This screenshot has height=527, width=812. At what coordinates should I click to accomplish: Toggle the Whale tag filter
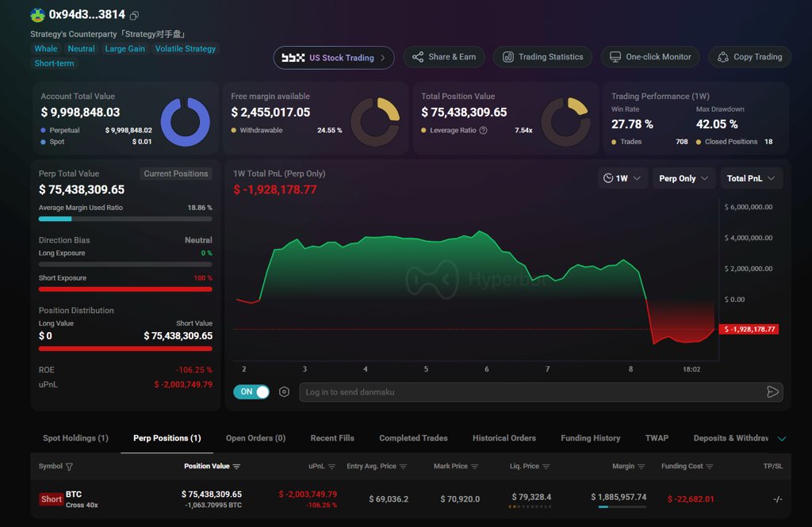pos(46,48)
